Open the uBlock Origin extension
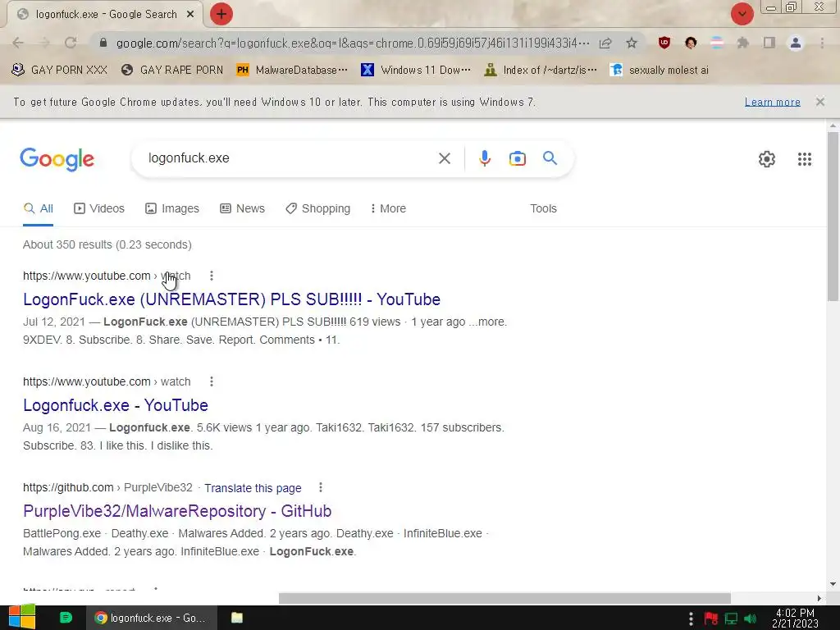The image size is (840, 630). pos(664,43)
